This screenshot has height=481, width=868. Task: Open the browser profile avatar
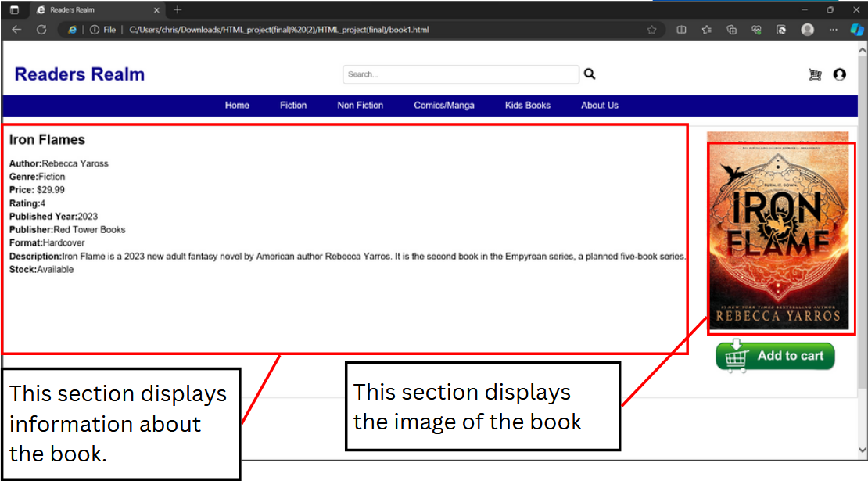pos(808,30)
